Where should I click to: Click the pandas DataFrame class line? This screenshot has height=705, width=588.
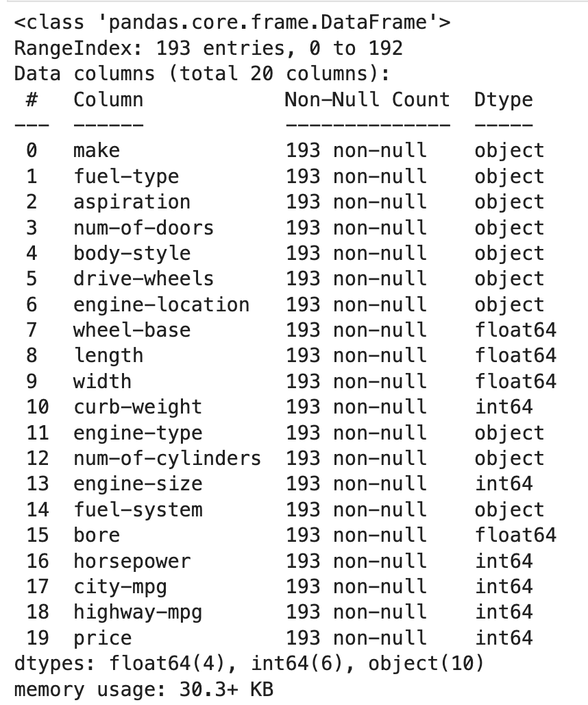232,23
